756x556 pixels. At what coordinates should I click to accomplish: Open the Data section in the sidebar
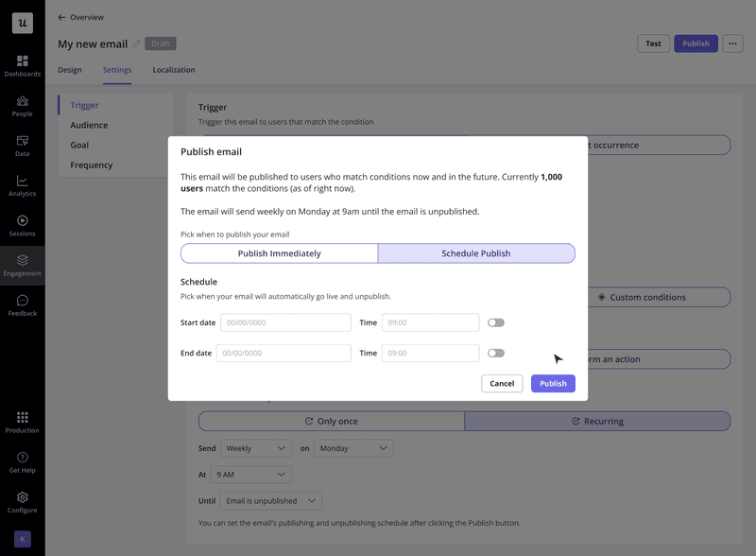tap(22, 147)
